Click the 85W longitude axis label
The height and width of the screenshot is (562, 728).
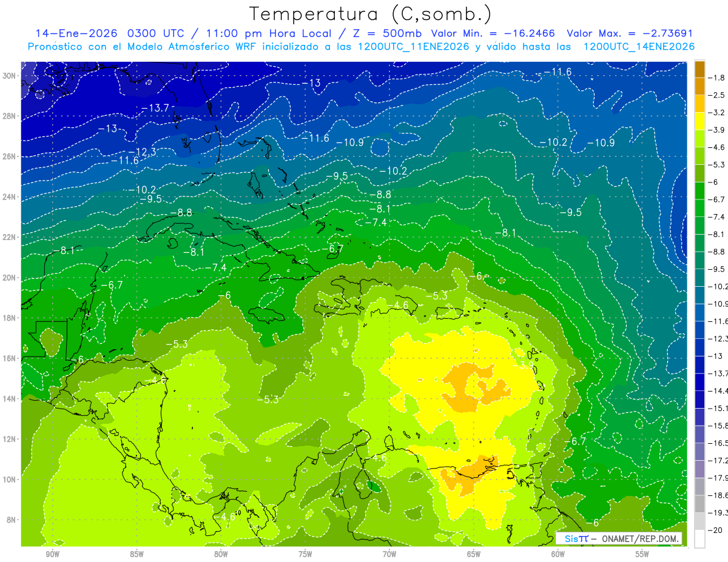click(136, 554)
